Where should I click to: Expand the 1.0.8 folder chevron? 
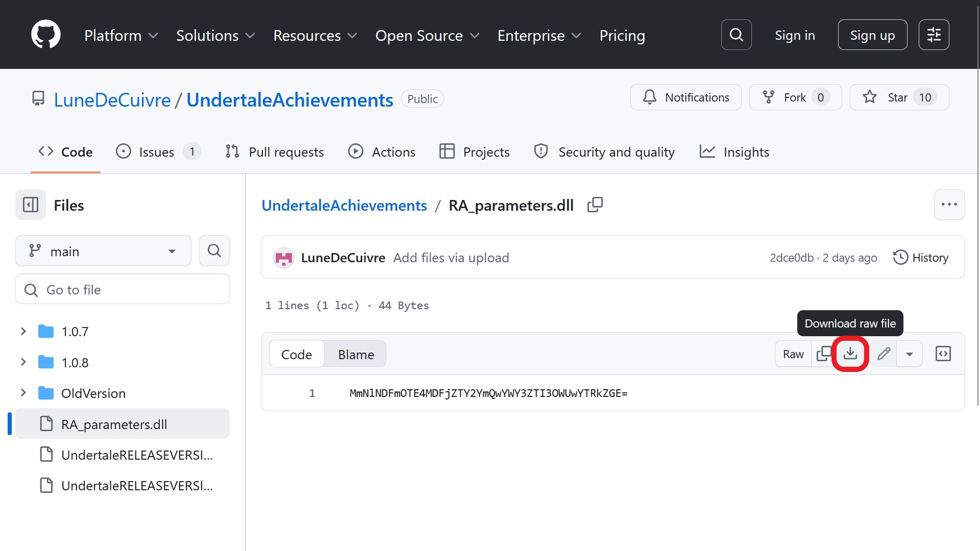coord(23,362)
